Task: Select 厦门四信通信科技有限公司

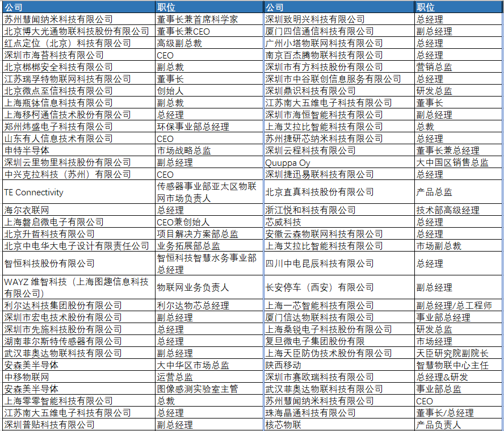Action: tap(339, 31)
